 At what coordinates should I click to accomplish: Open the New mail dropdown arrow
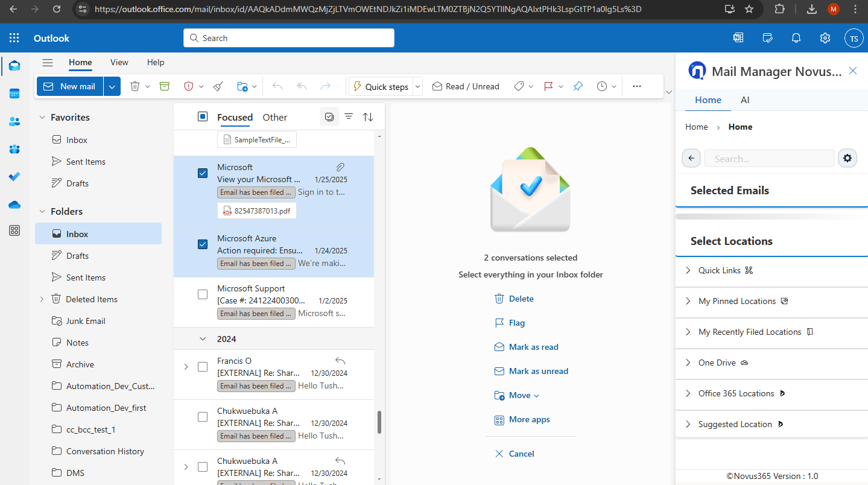click(112, 86)
